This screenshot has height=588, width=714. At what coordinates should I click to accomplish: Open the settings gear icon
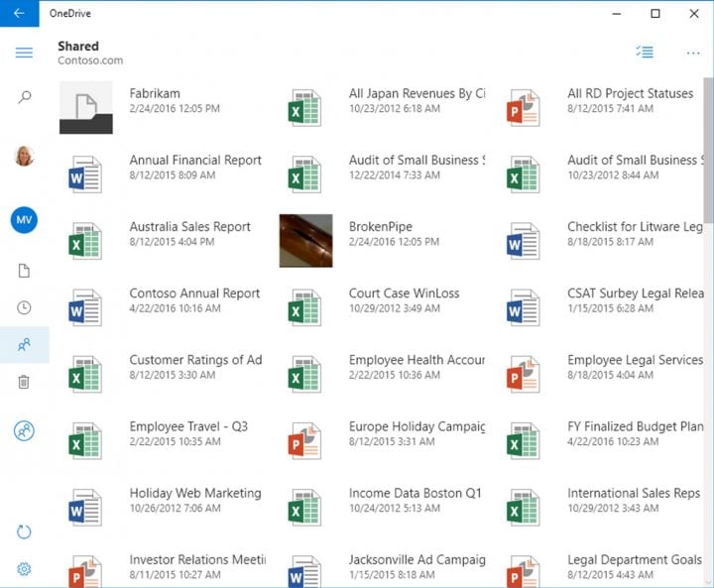coord(24,569)
